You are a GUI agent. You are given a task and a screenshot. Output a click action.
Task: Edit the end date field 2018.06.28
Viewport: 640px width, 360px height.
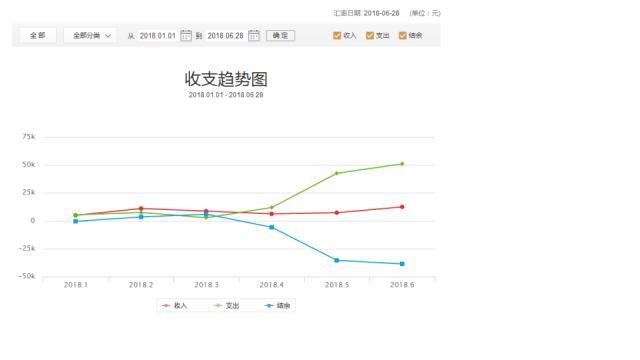(x=225, y=36)
